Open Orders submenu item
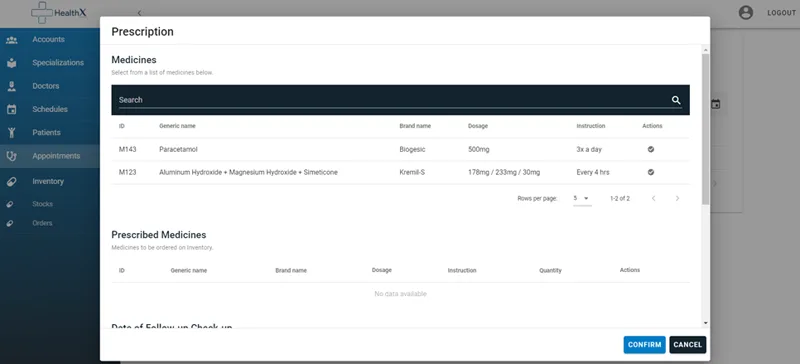 pyautogui.click(x=42, y=223)
